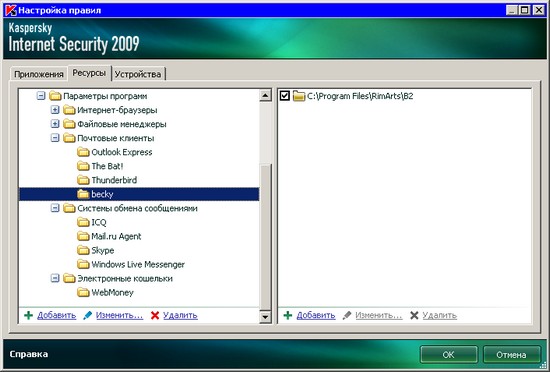The width and height of the screenshot is (550, 372).
Task: Select Windows Live Messenger row text
Action: [138, 264]
